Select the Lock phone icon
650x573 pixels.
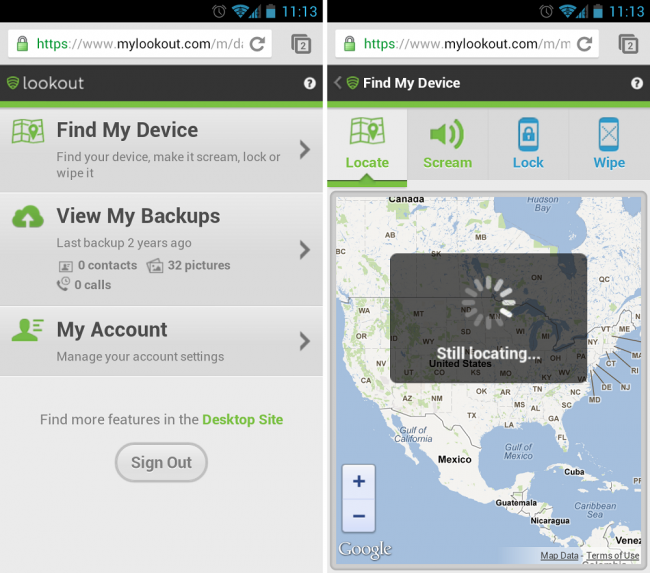pos(528,134)
